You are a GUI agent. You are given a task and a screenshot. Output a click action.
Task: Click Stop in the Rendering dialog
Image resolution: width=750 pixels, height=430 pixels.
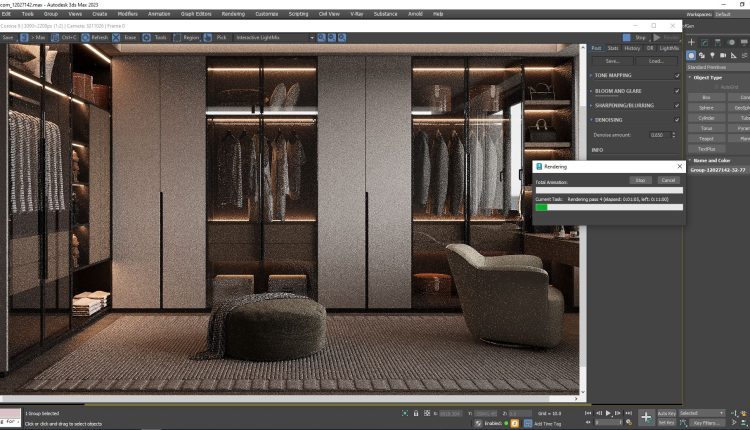coord(640,180)
